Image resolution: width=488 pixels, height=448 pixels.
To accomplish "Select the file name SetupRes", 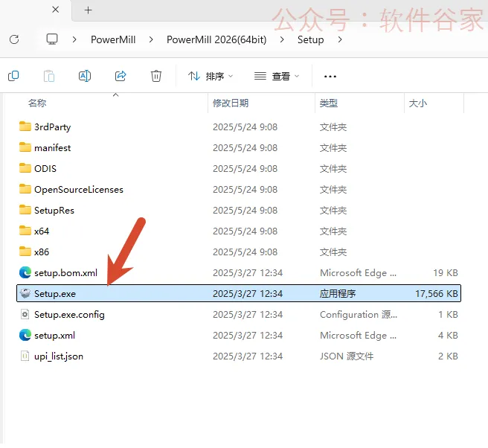I will point(54,211).
